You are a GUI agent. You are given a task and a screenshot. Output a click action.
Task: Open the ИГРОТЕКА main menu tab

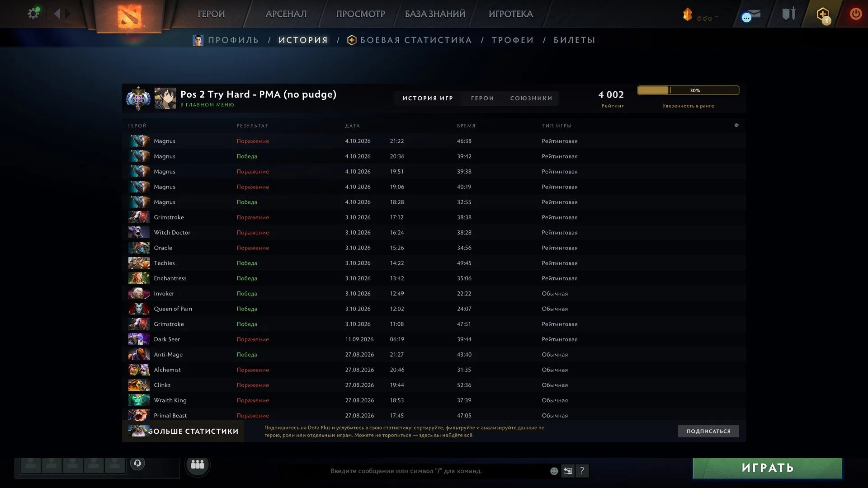(x=510, y=14)
